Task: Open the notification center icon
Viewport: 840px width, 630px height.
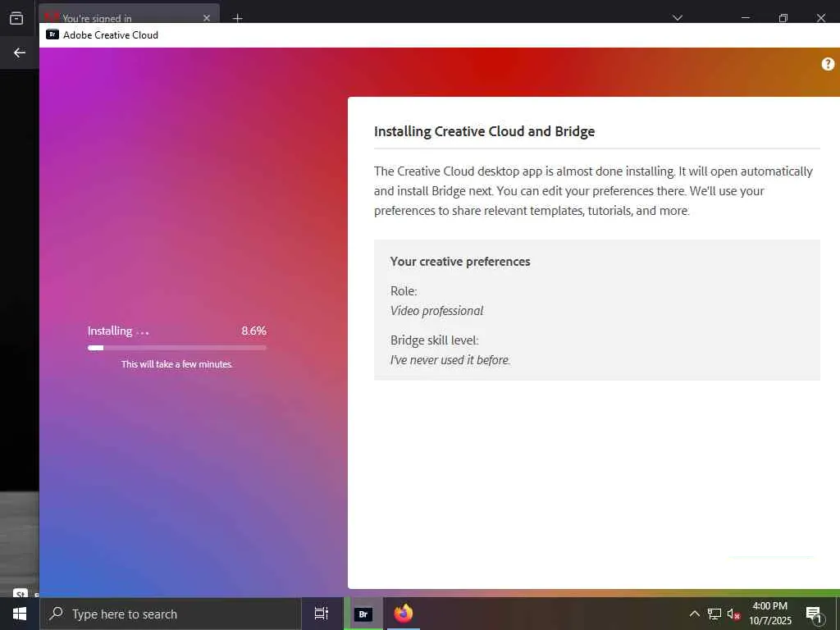Action: coord(814,614)
